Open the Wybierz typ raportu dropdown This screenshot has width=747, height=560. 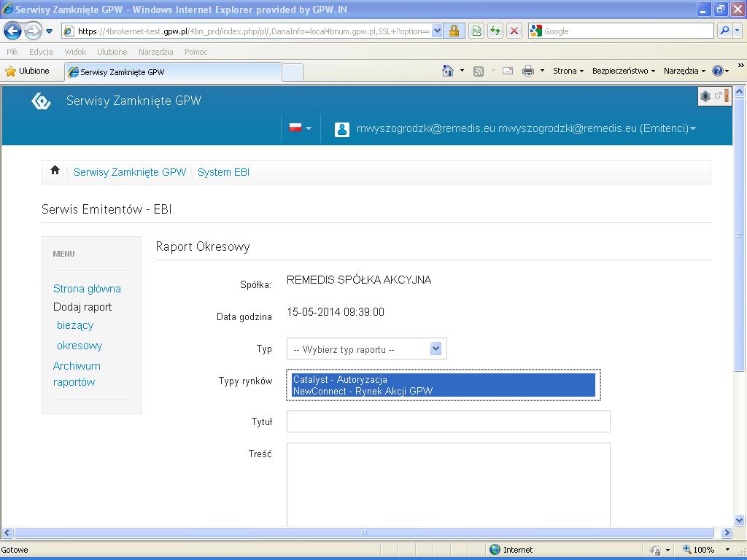[366, 349]
